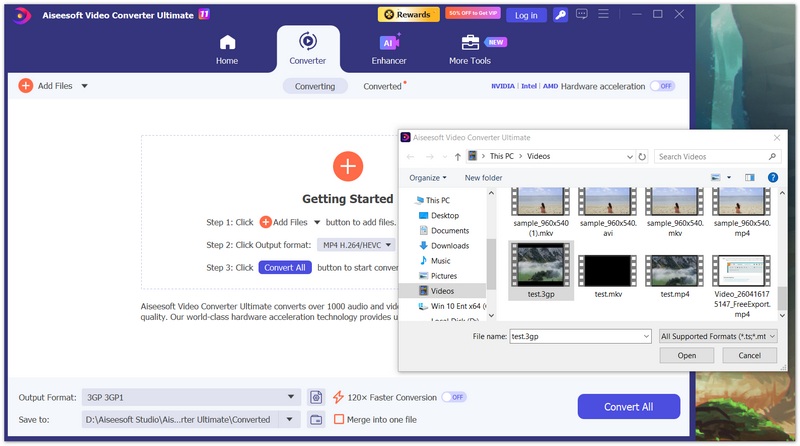Screen dimensions: 800x446
Task: Click New folder in dialog
Action: coord(483,178)
